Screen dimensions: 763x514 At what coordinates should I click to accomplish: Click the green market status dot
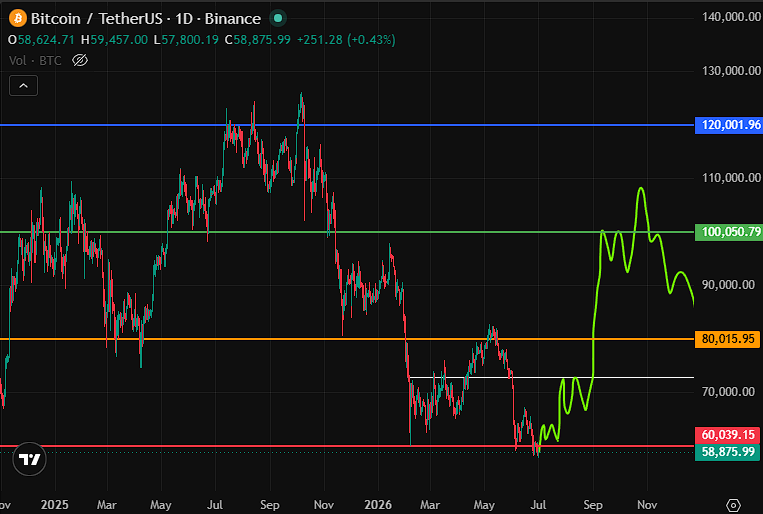tap(278, 18)
